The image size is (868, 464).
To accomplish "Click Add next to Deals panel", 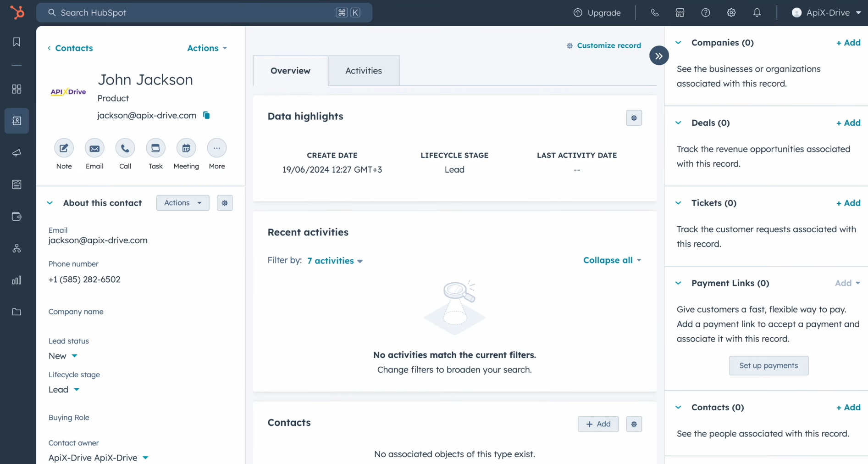I will (848, 123).
